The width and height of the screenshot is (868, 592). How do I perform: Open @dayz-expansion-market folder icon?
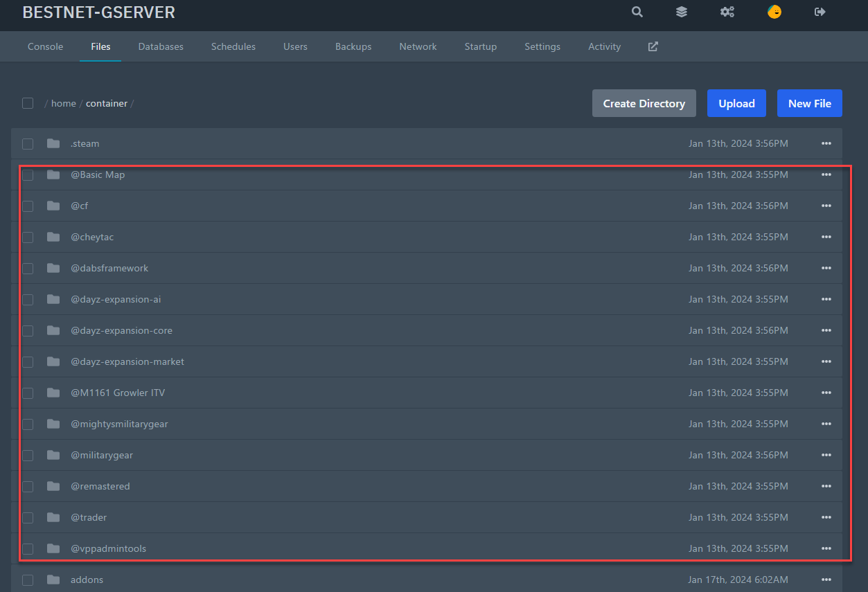point(53,361)
